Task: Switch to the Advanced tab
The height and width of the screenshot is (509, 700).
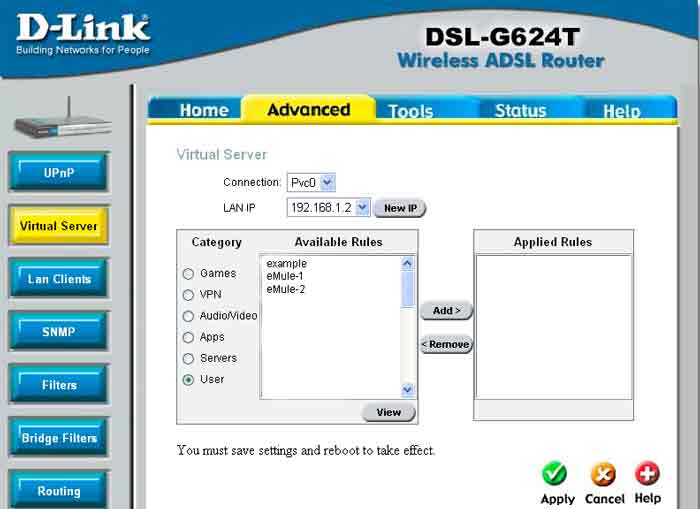Action: click(308, 109)
